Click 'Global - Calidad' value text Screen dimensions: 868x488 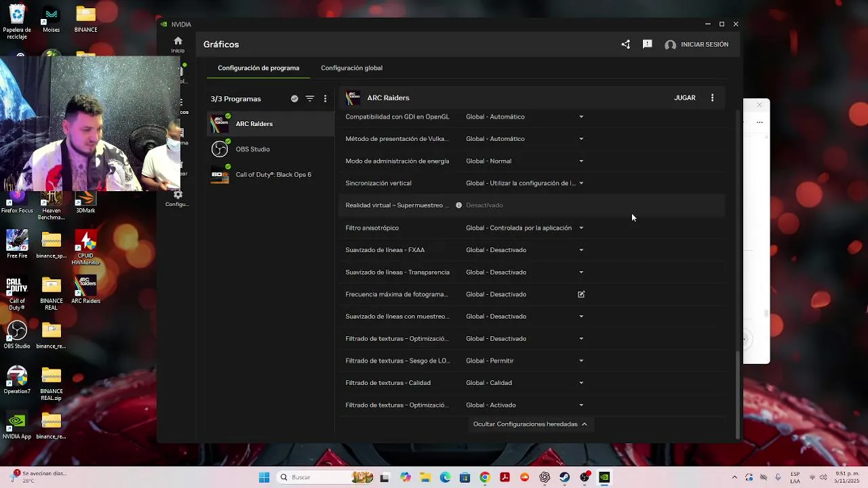489,383
